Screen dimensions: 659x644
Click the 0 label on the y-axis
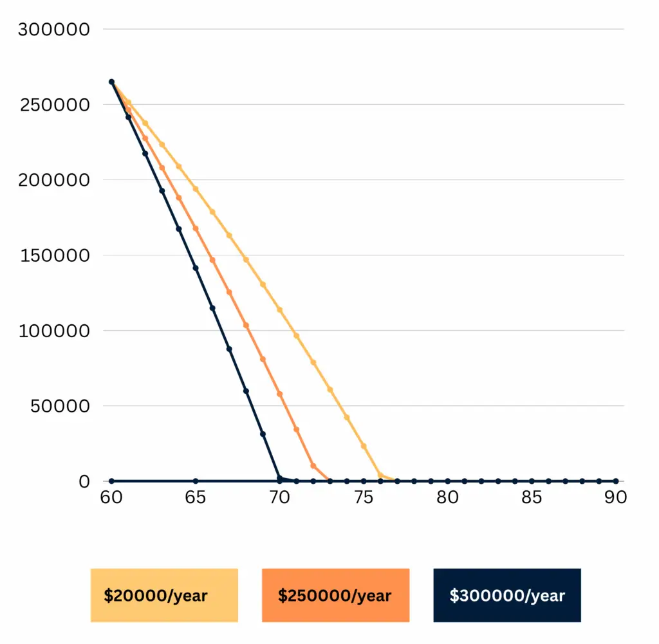pyautogui.click(x=84, y=481)
